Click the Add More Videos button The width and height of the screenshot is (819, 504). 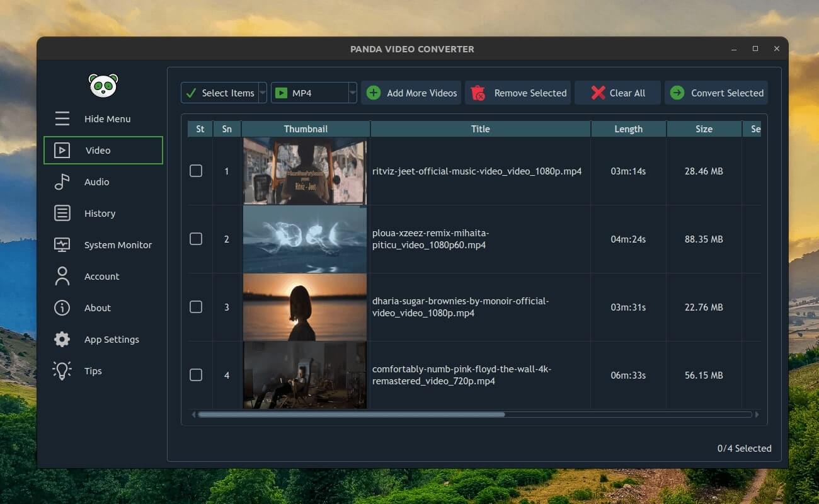point(411,93)
